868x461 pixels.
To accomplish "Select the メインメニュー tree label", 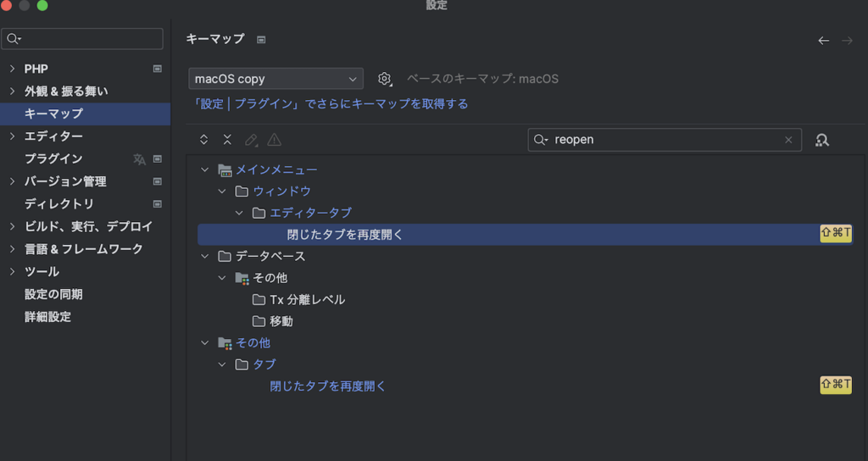I will (277, 169).
